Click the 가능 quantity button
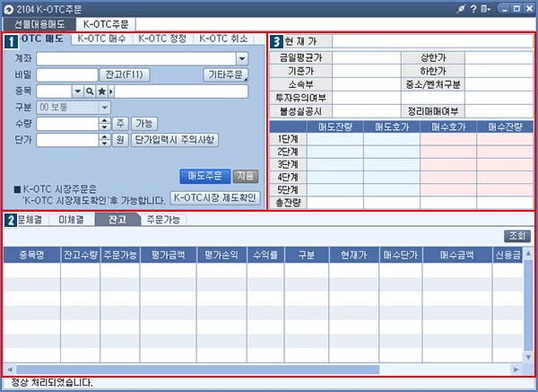538x392 pixels. point(144,124)
